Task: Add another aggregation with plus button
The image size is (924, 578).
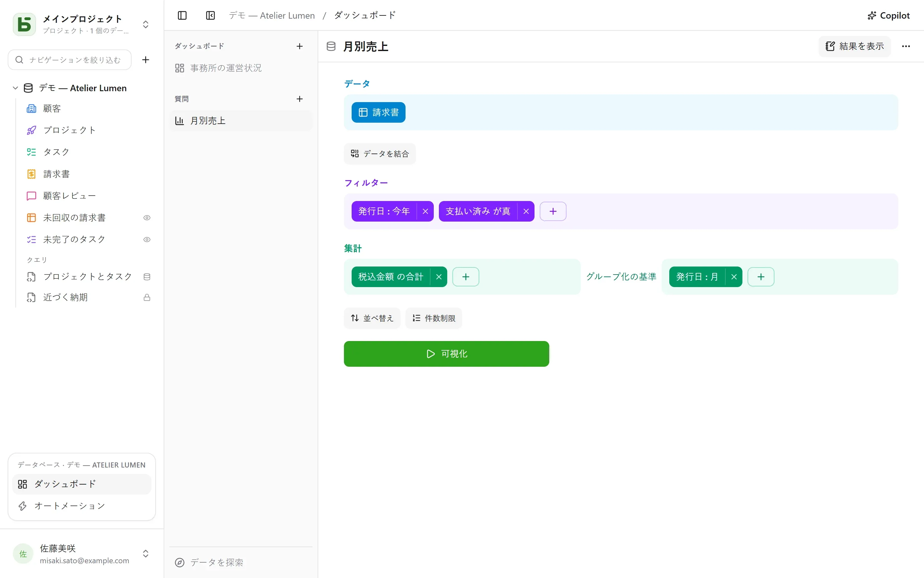Action: pyautogui.click(x=466, y=277)
